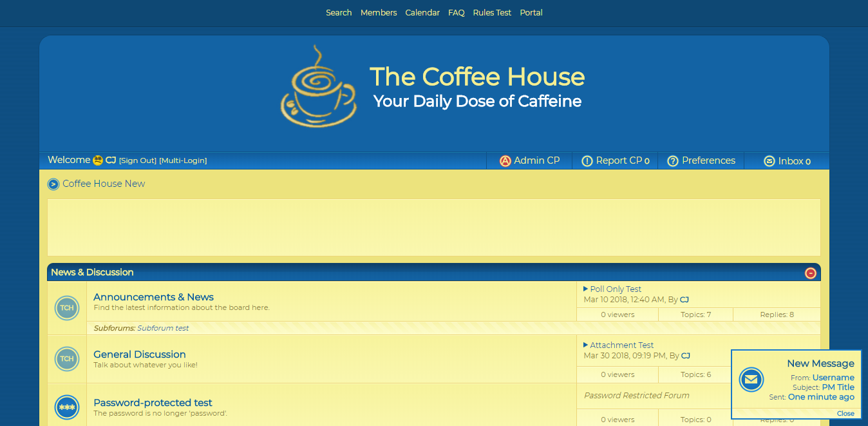Open FAQ in the top menu
This screenshot has height=426, width=868.
457,13
